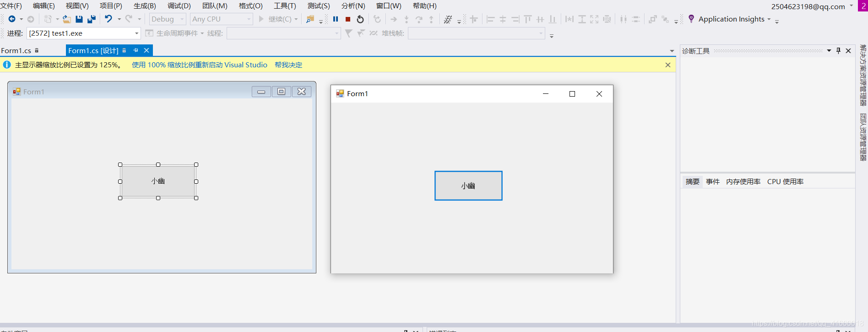This screenshot has height=332, width=868.
Task: Click the Bring to Front icon
Action: [x=652, y=19]
